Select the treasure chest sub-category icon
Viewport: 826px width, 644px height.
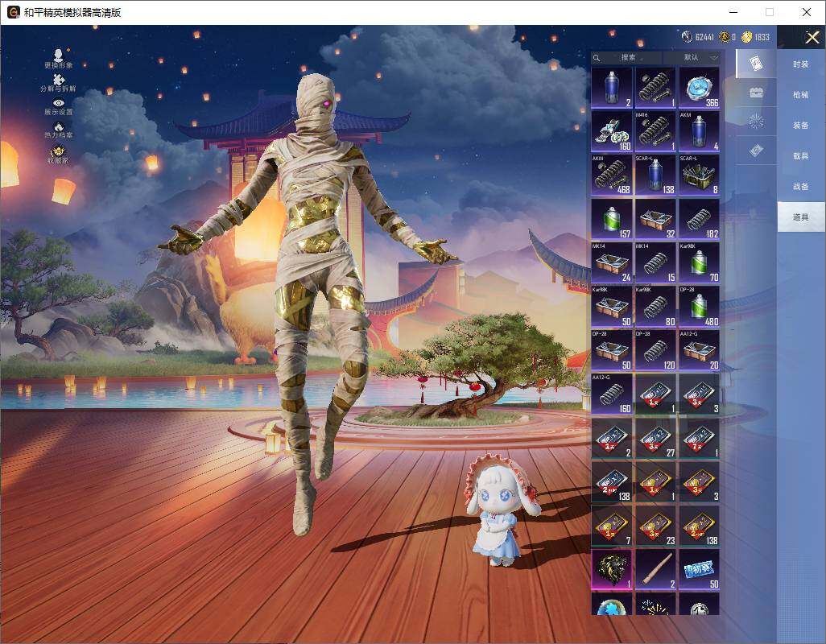pos(756,93)
